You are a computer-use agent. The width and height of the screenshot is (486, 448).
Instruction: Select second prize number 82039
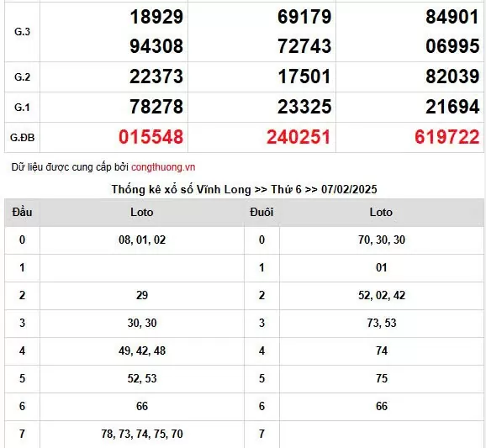pyautogui.click(x=452, y=76)
